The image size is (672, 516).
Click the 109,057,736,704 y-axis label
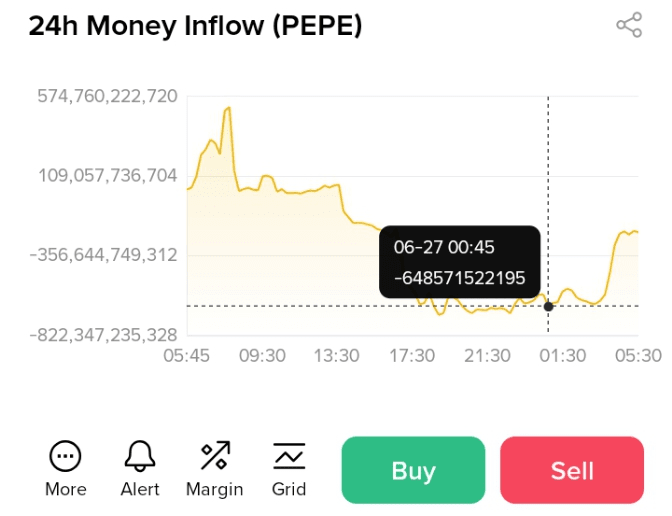107,176
